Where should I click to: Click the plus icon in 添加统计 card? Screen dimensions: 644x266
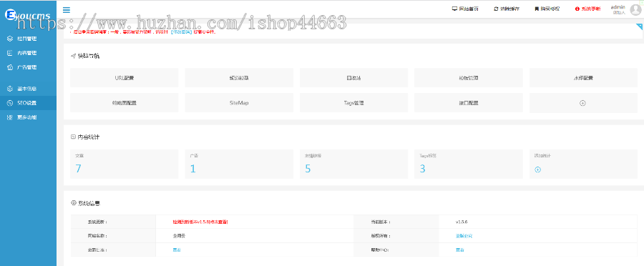pos(537,169)
